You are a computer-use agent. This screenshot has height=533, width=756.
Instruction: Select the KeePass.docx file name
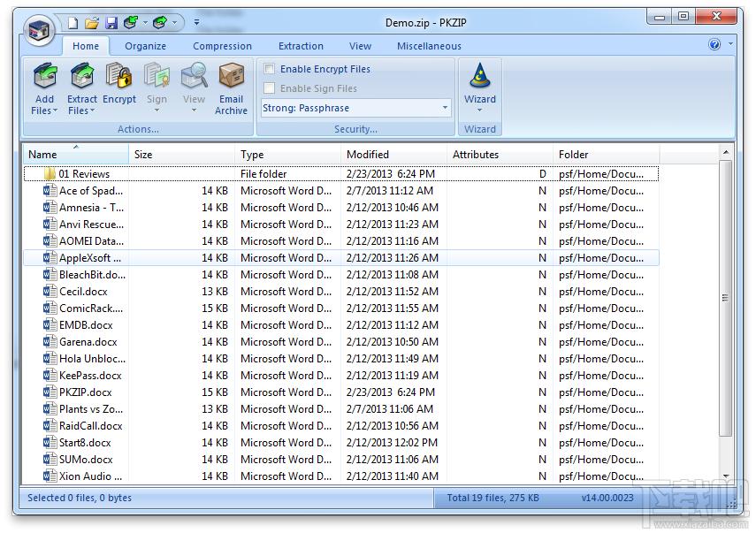click(90, 376)
